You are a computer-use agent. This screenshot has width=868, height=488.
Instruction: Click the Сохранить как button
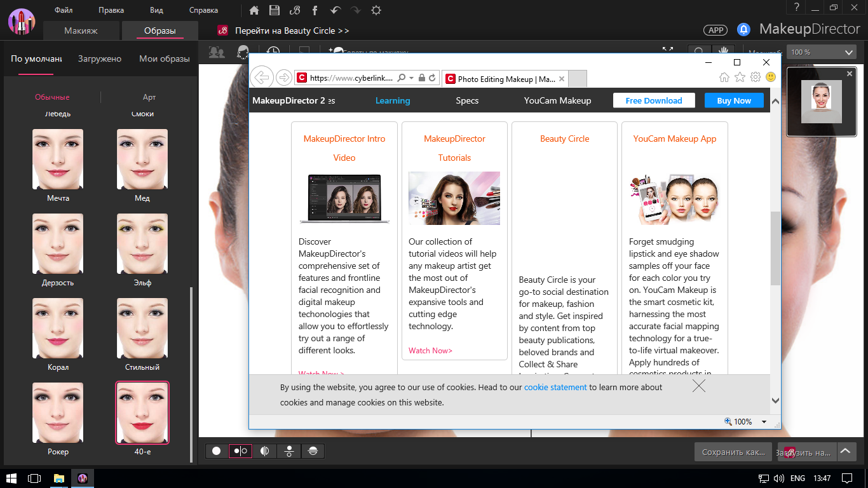[x=733, y=452]
